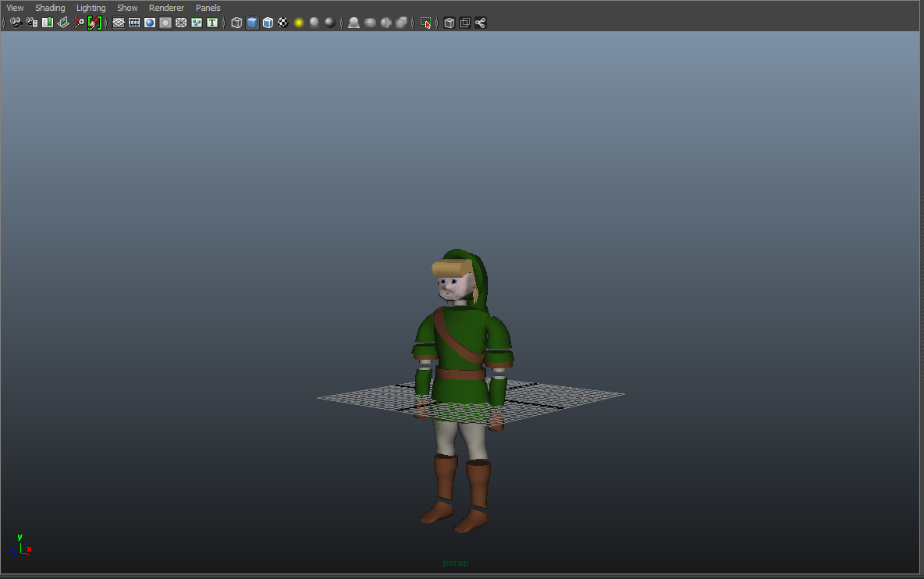Open the View menu
924x579 pixels.
pyautogui.click(x=15, y=8)
